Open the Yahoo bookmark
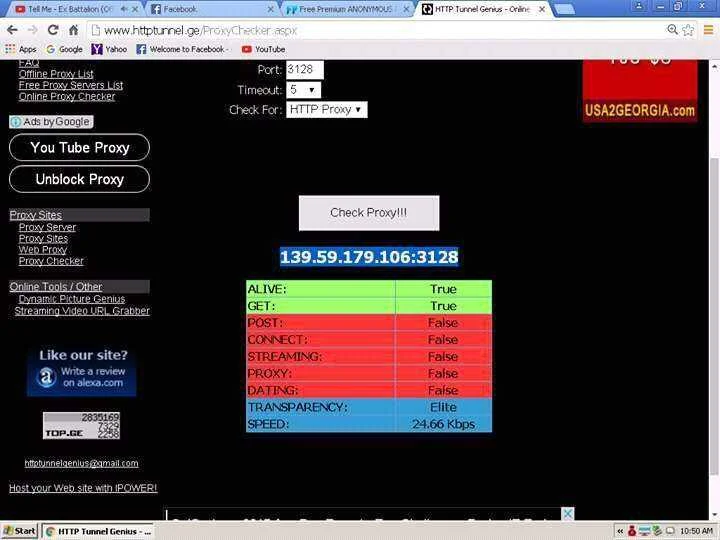 click(x=109, y=49)
